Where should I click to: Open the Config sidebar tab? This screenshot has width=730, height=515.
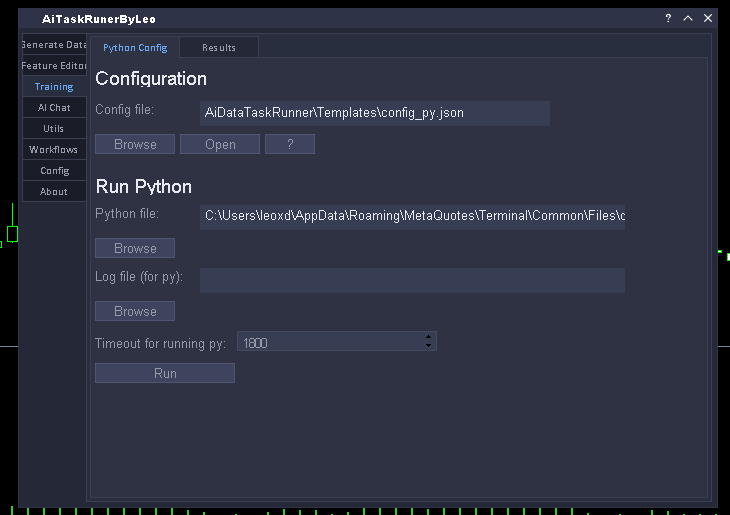[54, 171]
